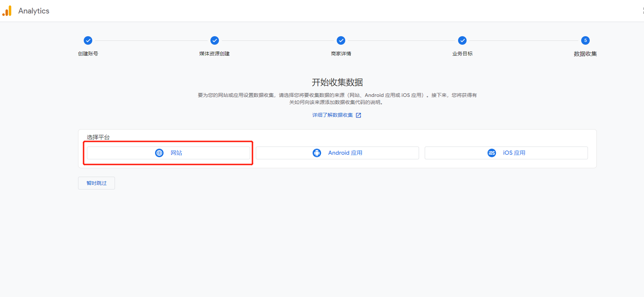644x297 pixels.
Task: Click the 商家详情 step checkmark icon
Action: coord(341,40)
